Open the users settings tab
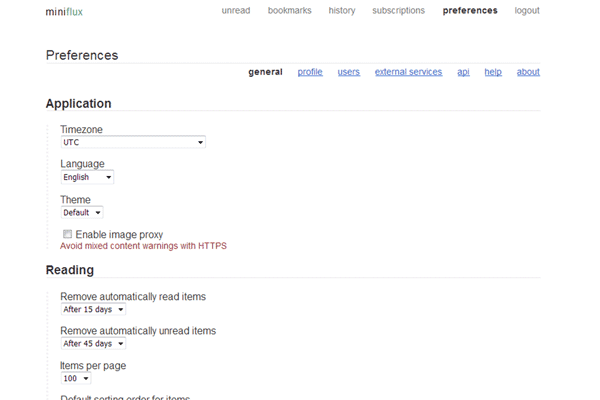 349,72
